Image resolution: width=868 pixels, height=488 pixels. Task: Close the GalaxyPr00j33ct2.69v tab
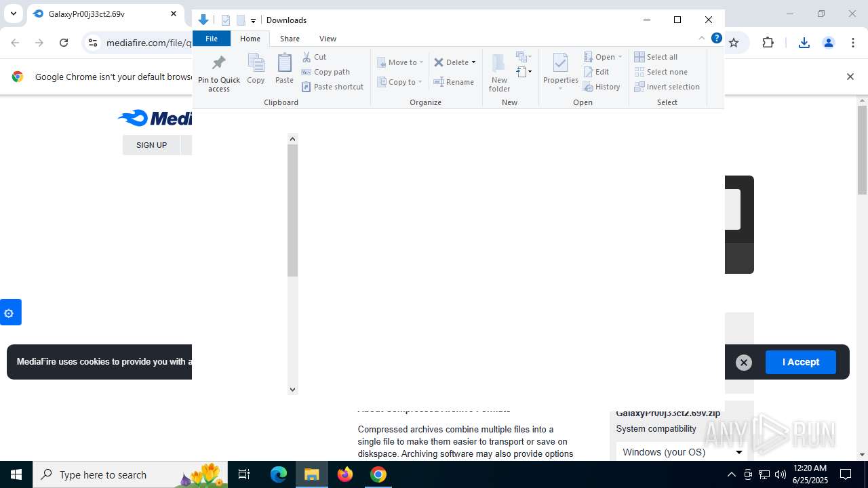(174, 14)
